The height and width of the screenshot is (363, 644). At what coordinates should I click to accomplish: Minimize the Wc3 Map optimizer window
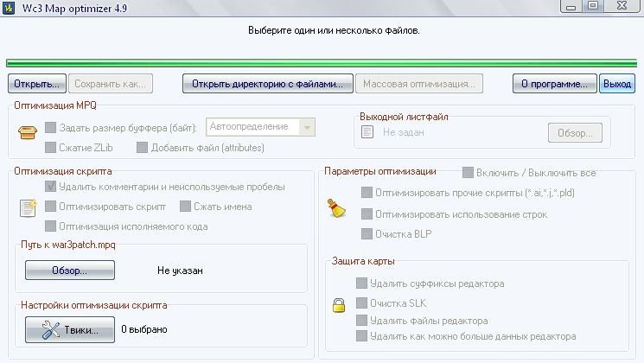tap(571, 6)
